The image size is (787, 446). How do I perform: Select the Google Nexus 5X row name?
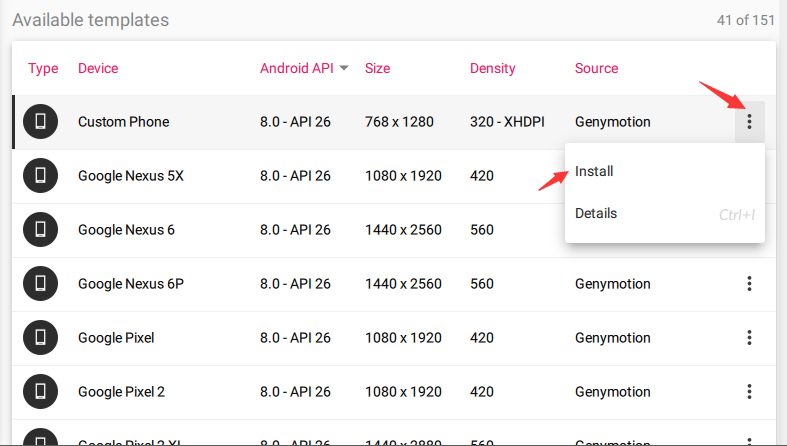[131, 176]
